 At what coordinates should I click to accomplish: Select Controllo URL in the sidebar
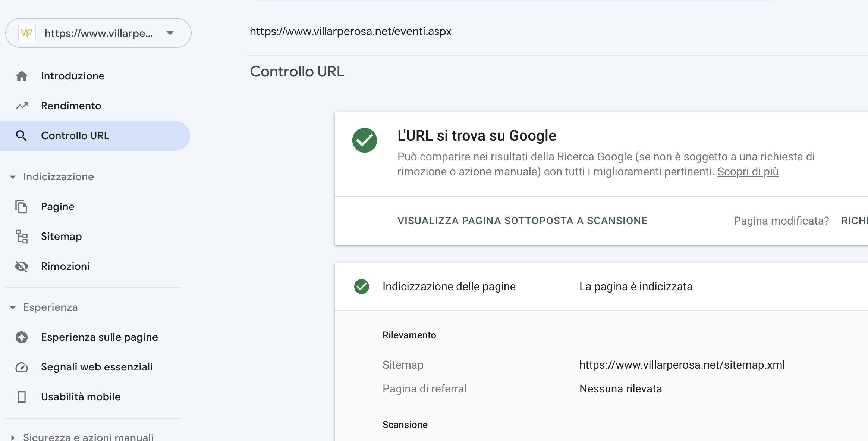pos(95,136)
